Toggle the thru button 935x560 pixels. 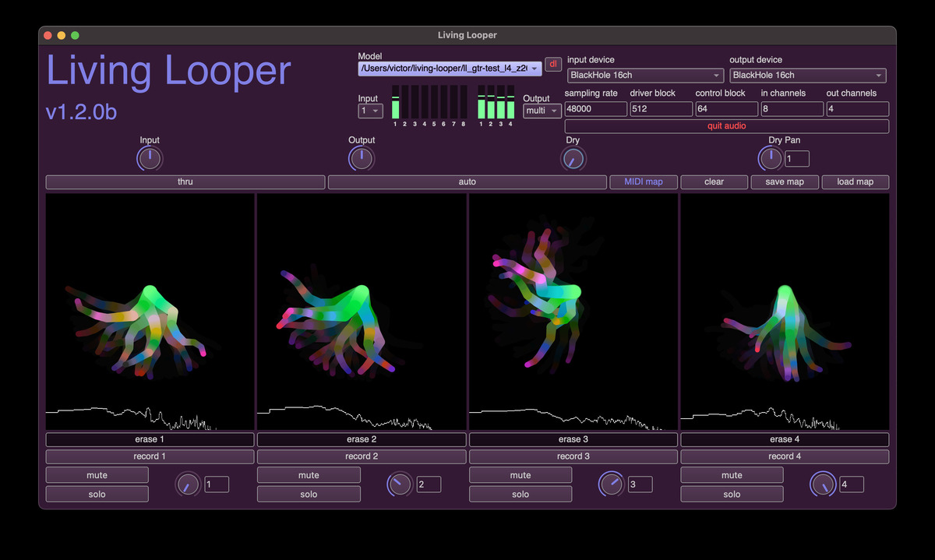click(x=185, y=182)
